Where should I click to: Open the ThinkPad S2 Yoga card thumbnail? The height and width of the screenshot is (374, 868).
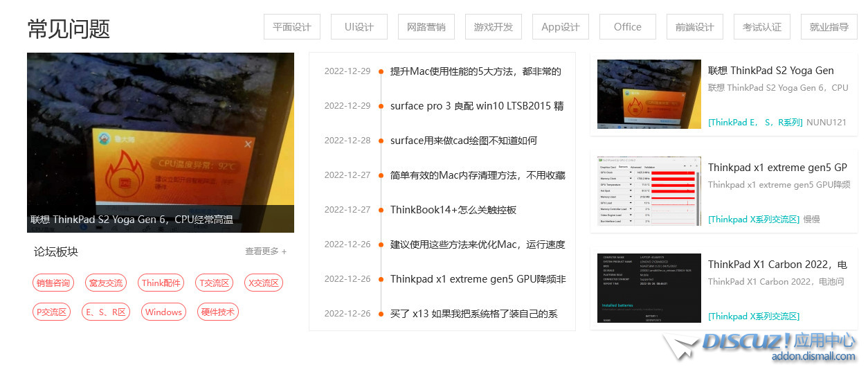coord(649,94)
